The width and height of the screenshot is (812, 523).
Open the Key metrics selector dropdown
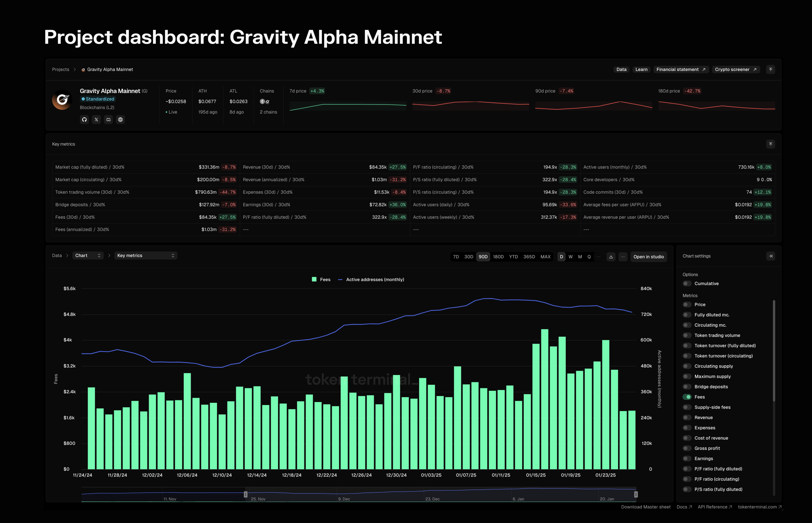146,255
